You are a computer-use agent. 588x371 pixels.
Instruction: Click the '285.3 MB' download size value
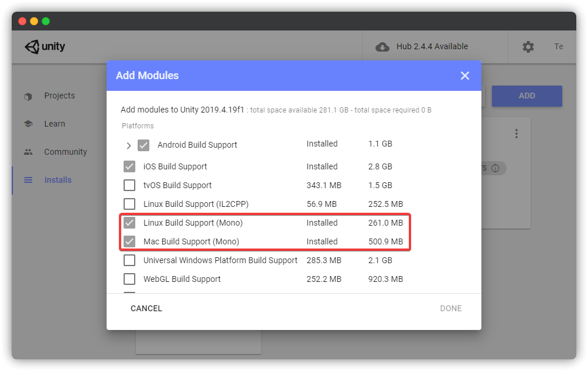(x=324, y=260)
